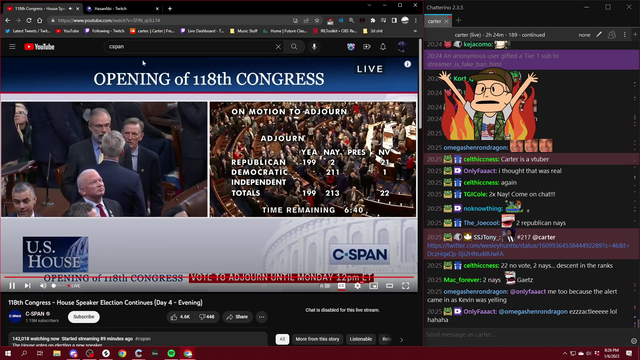This screenshot has width=640, height=360.
Task: Open Windows Start menu
Action: tap(8, 353)
